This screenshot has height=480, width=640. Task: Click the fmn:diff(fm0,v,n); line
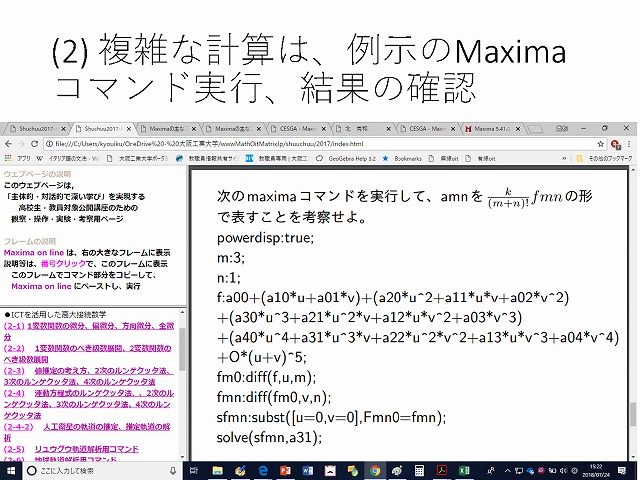tap(274, 397)
